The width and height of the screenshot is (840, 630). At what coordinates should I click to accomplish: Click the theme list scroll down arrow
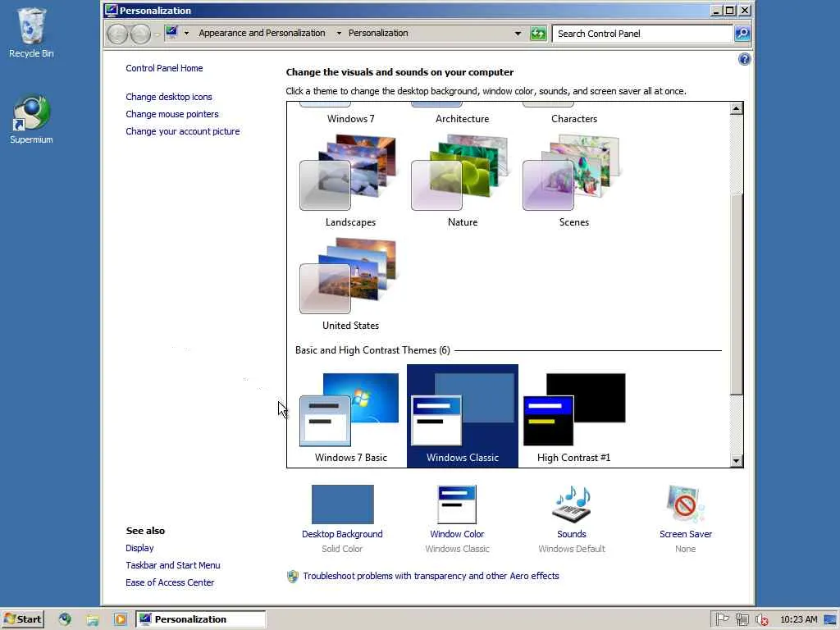tap(736, 461)
